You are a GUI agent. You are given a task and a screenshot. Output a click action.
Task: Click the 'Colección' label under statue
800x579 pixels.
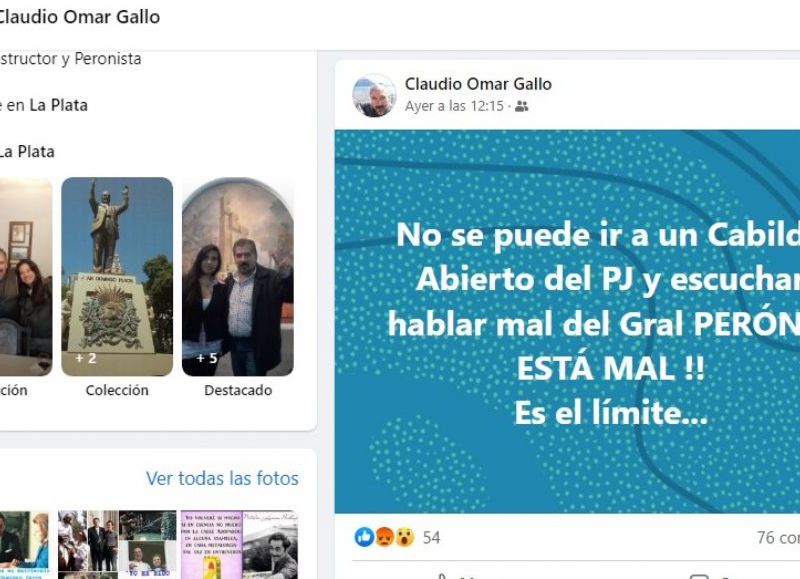coord(117,390)
